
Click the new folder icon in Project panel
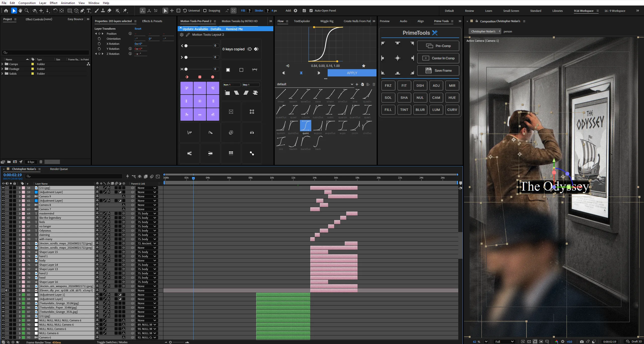pos(9,162)
